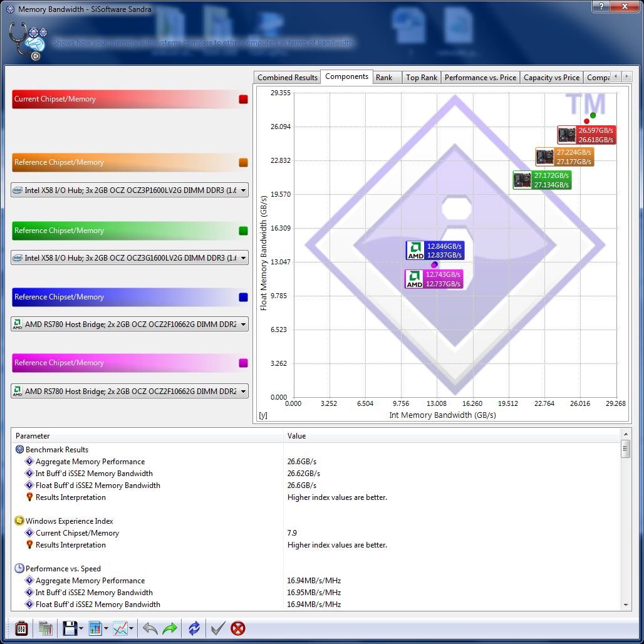Image resolution: width=644 pixels, height=644 pixels.
Task: Click the green forward arrow icon
Action: pyautogui.click(x=170, y=628)
